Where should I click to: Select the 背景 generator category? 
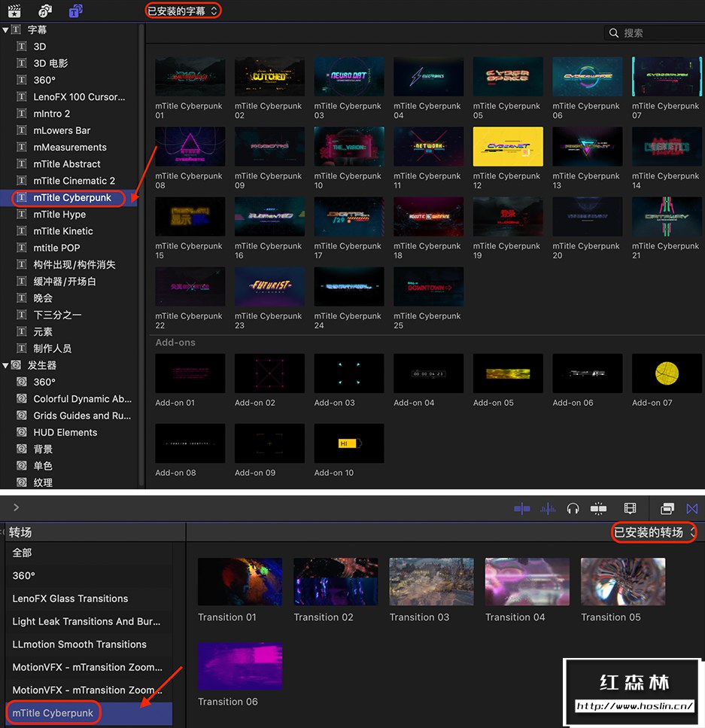point(43,449)
